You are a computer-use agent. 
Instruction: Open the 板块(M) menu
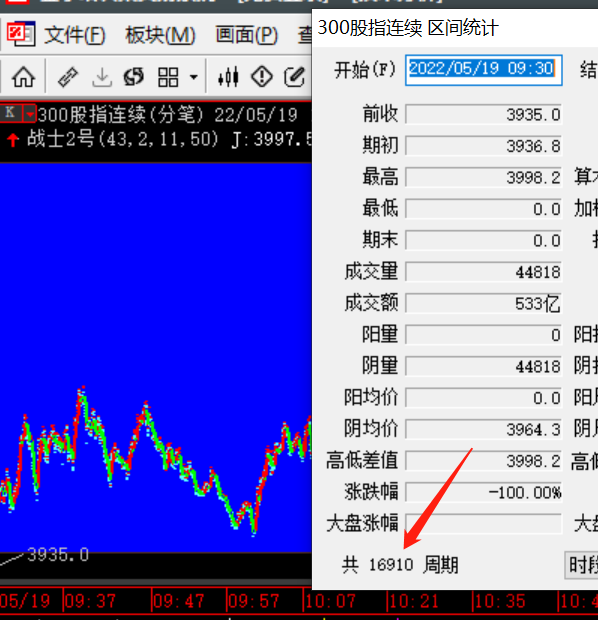(160, 35)
